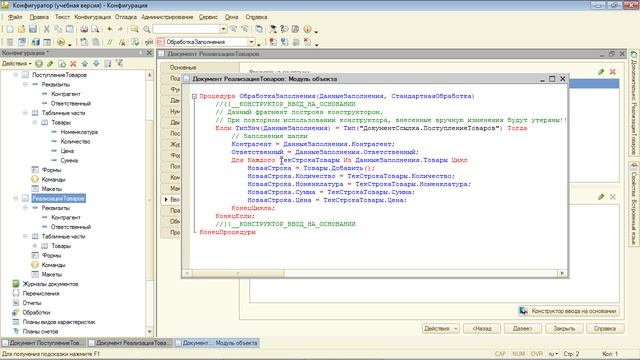
Task: Switch to the Модуль объекта window tab
Action: tap(217, 343)
